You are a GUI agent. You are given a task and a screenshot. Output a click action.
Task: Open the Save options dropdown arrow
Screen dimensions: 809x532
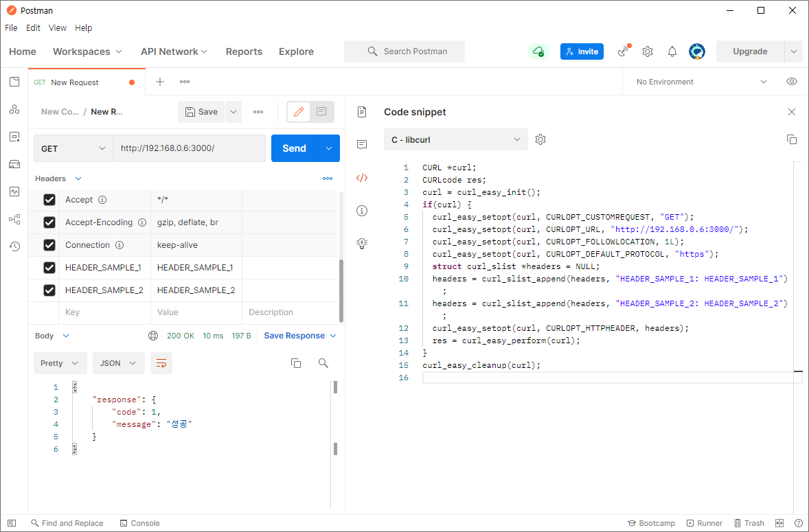tap(233, 112)
